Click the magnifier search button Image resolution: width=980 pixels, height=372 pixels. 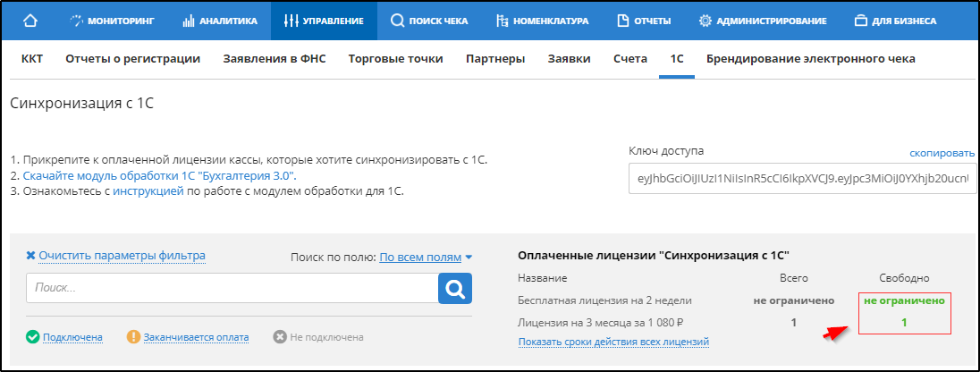click(x=454, y=288)
